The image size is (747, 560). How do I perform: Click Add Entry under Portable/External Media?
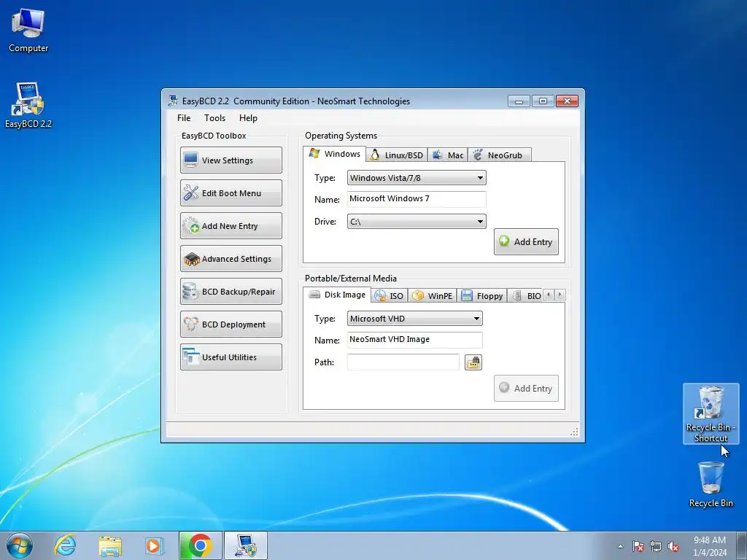pos(526,389)
